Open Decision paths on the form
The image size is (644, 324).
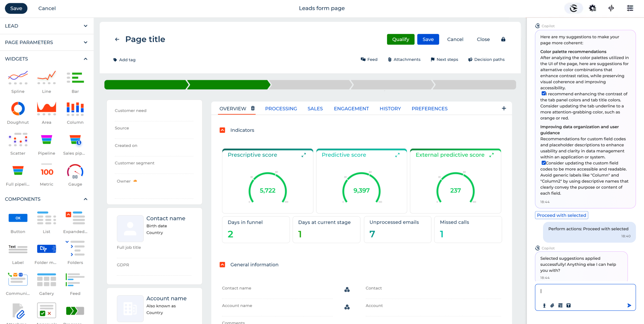486,59
